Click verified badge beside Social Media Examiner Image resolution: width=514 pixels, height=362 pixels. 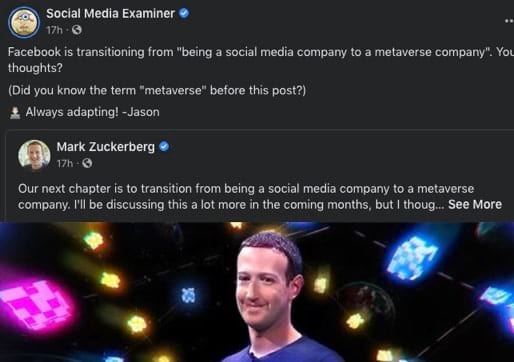(x=184, y=13)
